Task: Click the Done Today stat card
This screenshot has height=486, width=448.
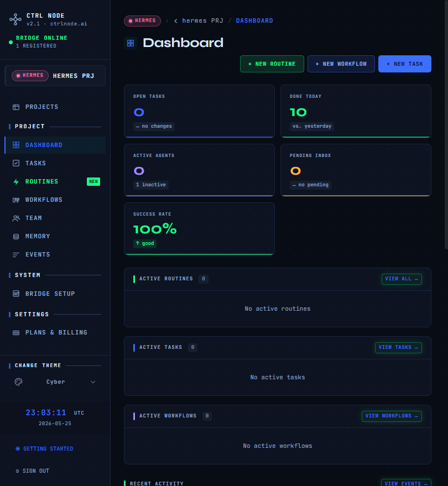Action: 356,111
